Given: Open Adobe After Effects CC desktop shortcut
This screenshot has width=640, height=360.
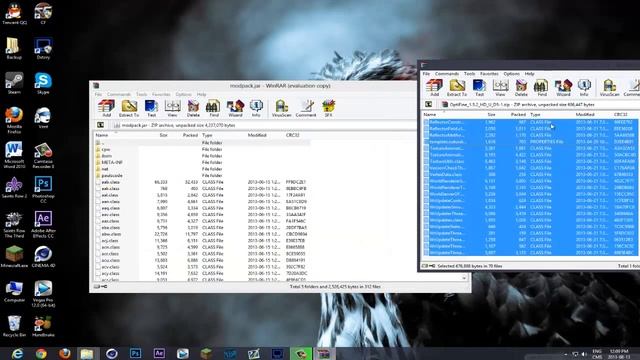Looking at the screenshot, I should [x=43, y=224].
